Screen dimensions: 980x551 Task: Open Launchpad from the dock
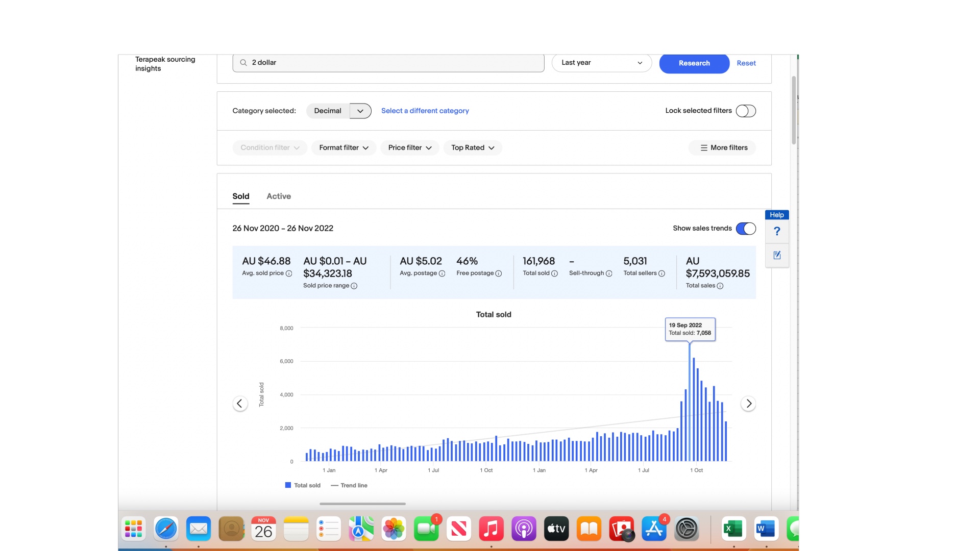(134, 529)
